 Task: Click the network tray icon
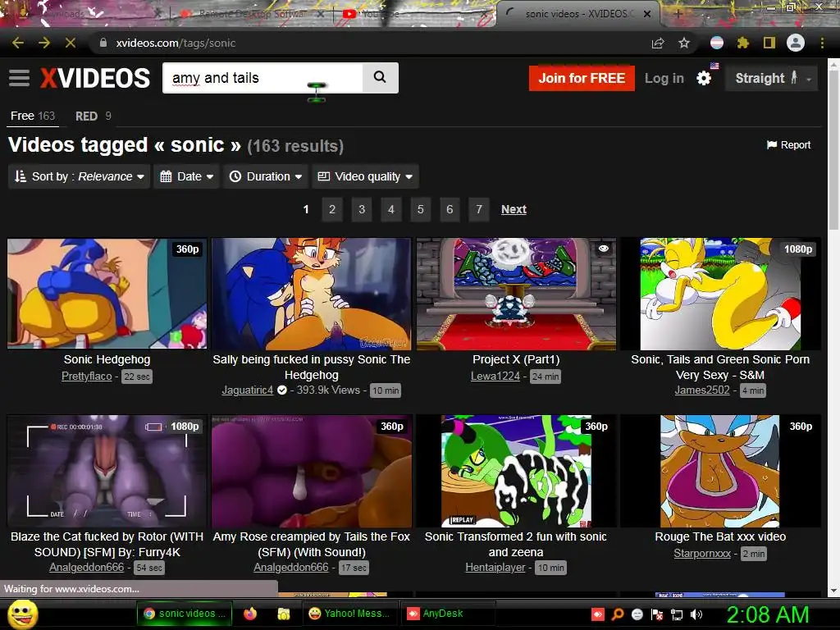677,614
